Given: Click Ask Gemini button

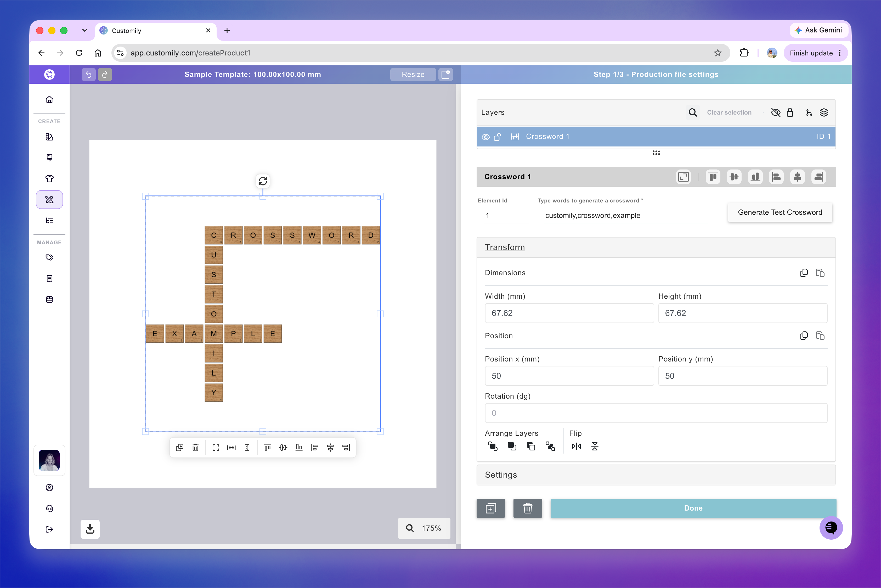Looking at the screenshot, I should point(818,30).
